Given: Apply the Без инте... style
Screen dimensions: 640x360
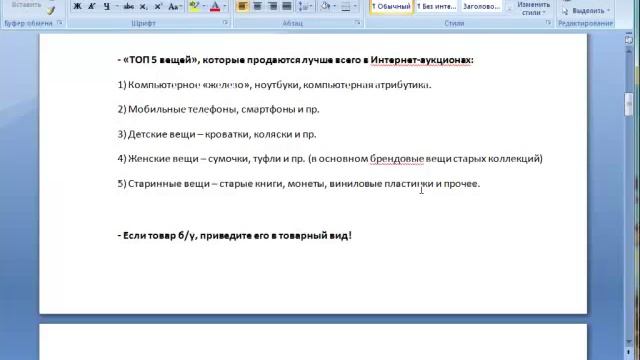Looking at the screenshot, I should click(436, 7).
